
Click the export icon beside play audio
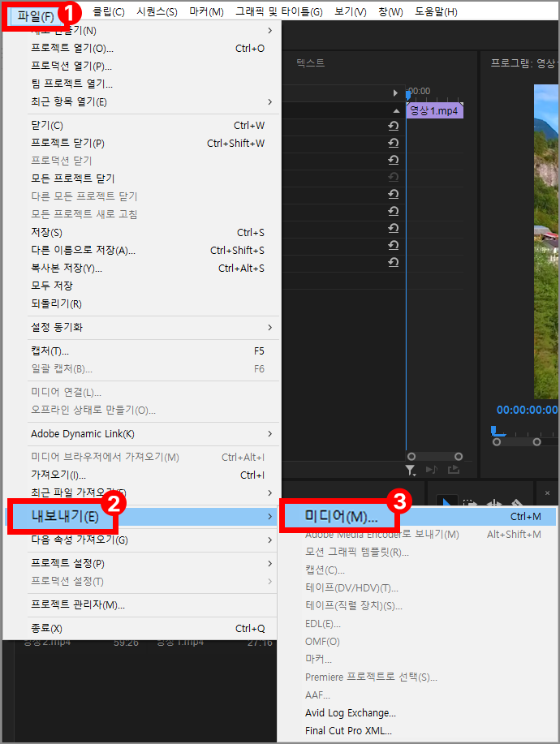tap(453, 470)
